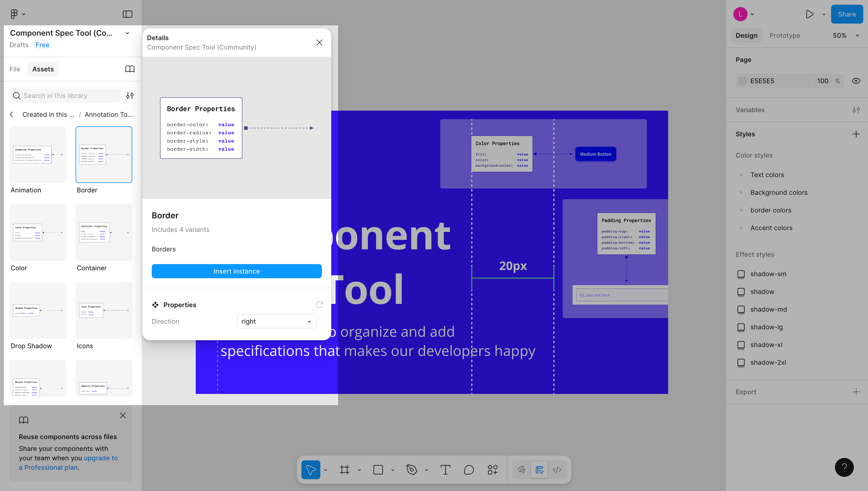Viewport: 868px width, 491px height.
Task: Open the zoom level dropdown showing 50%
Action: click(844, 35)
